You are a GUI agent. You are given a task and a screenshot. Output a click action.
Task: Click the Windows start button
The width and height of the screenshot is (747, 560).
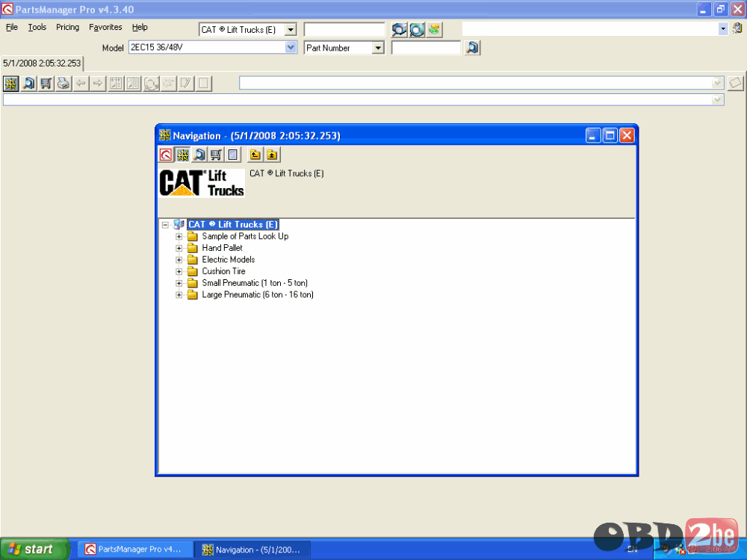pos(34,549)
